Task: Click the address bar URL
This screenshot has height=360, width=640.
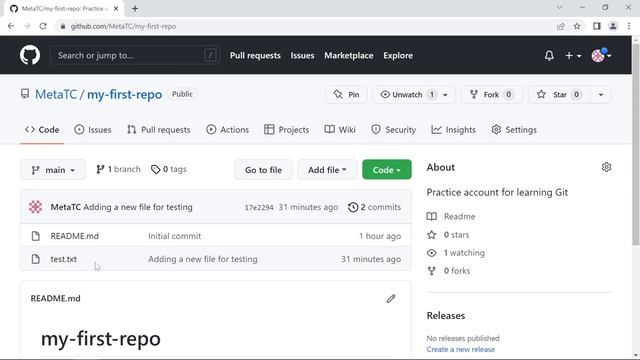Action: 123,26
